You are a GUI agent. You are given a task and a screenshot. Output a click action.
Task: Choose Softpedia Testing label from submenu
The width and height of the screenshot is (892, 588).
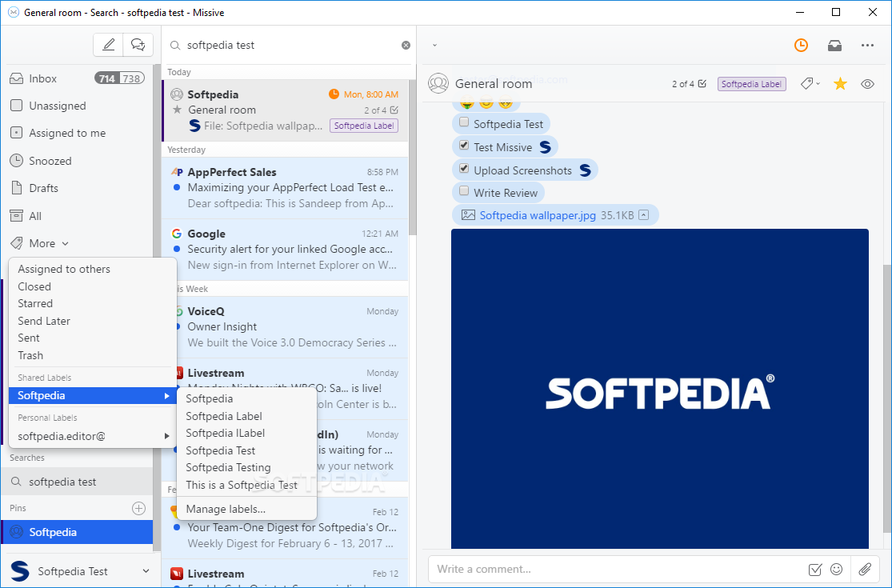[247, 467]
